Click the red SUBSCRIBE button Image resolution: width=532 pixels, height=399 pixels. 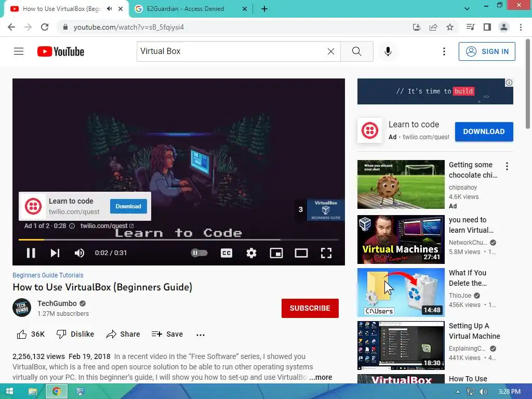coord(310,308)
